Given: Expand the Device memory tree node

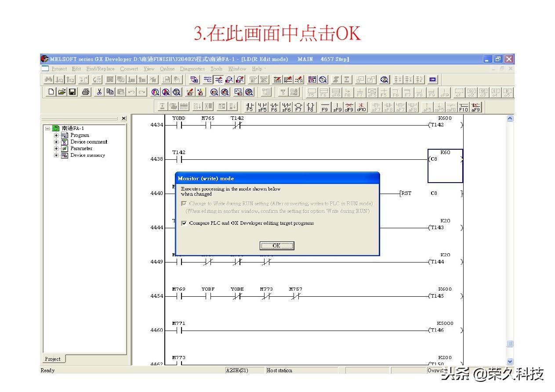Looking at the screenshot, I should (56, 155).
